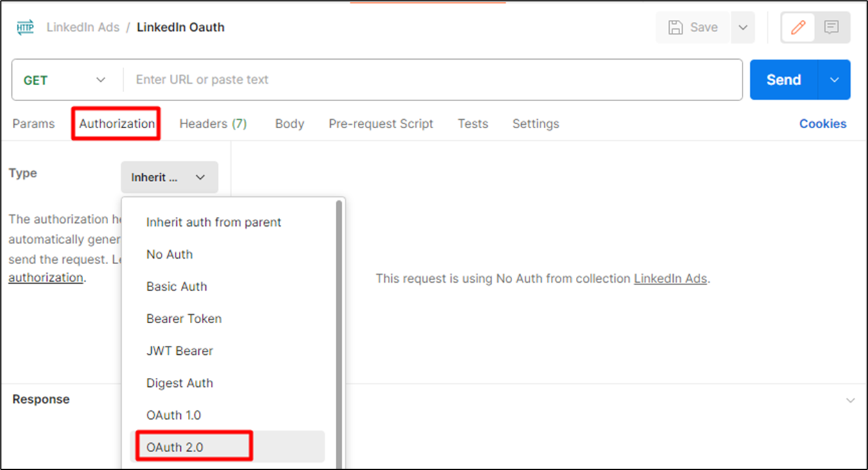The image size is (868, 470).
Task: Go to Pre-request Script tab
Action: coord(381,124)
